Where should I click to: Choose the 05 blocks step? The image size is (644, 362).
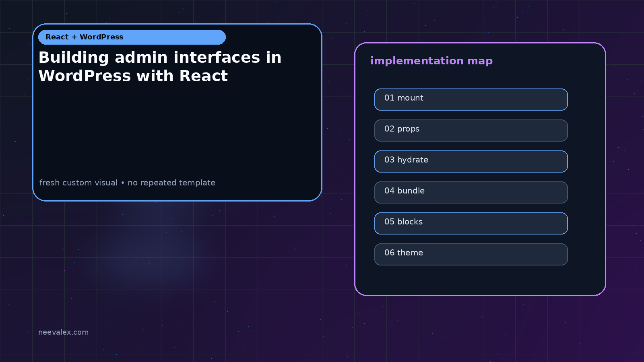click(471, 223)
